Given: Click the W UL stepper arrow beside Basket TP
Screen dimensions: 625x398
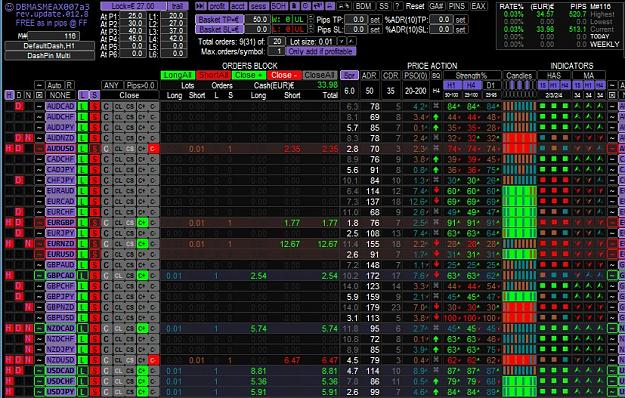Looking at the screenshot, I should tap(311, 19).
